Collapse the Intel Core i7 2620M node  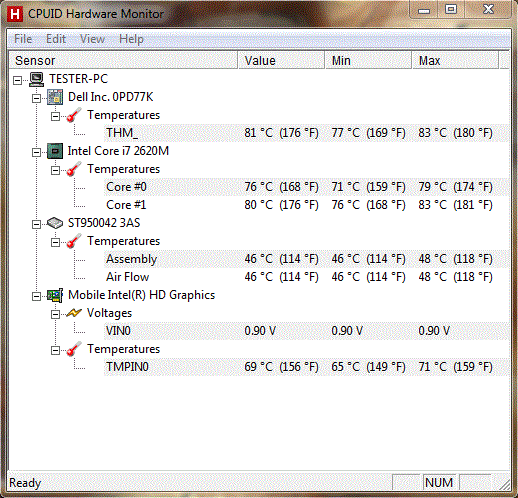tap(36, 152)
